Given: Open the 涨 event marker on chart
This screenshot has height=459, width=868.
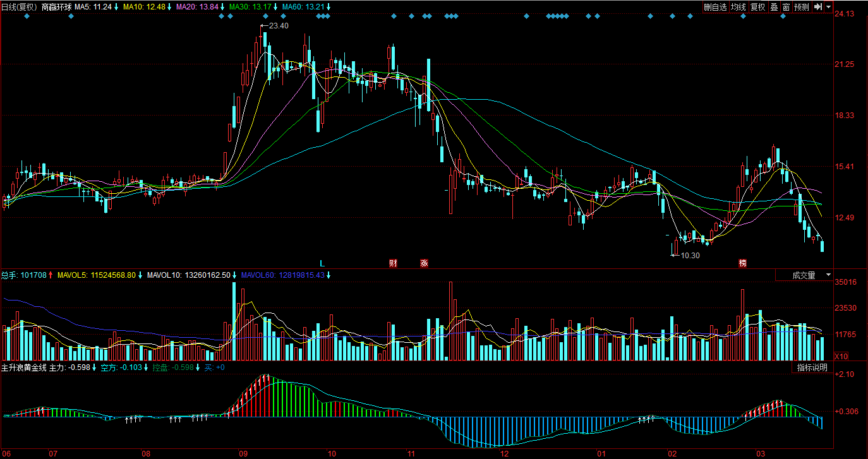Looking at the screenshot, I should pos(424,263).
